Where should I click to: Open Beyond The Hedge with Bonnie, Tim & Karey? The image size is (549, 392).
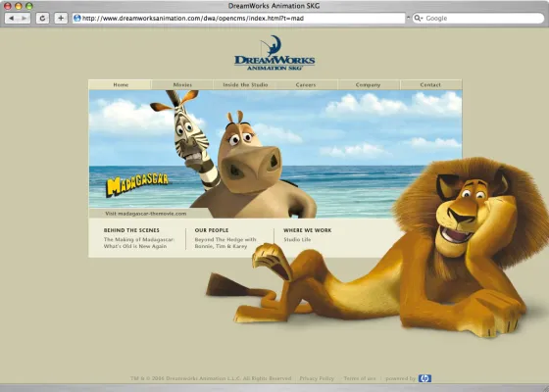tap(225, 243)
